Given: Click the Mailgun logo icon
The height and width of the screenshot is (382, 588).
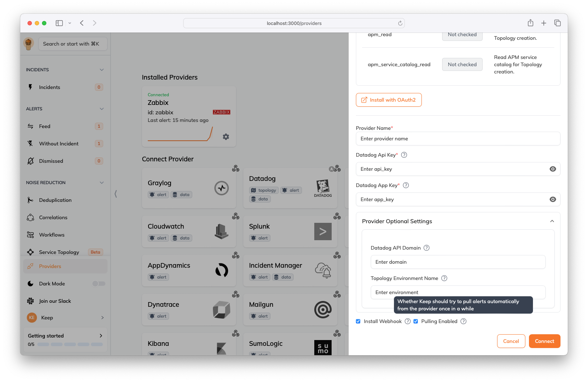Looking at the screenshot, I should 323,310.
